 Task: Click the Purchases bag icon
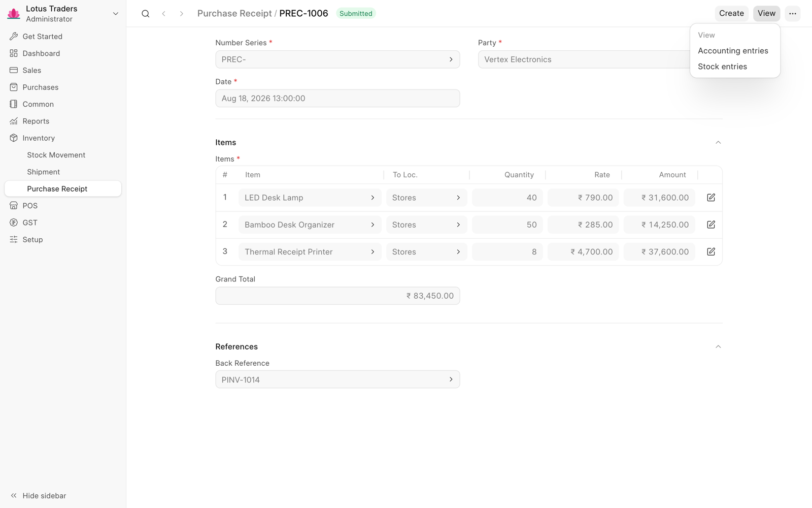[x=14, y=87]
